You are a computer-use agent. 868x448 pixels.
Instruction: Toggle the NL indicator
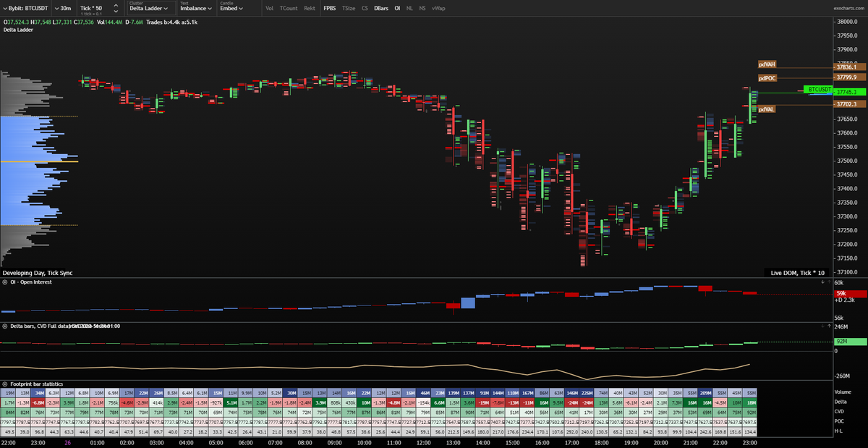pyautogui.click(x=409, y=9)
